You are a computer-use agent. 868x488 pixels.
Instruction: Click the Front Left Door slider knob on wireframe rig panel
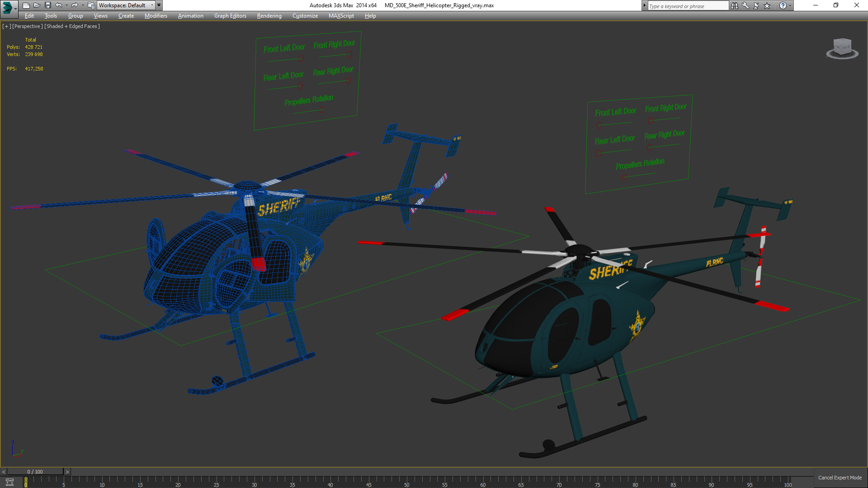click(x=301, y=58)
